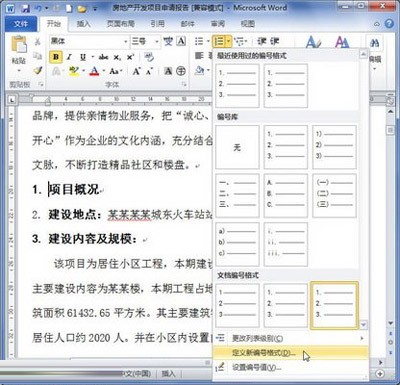Open the 文件 tab
Image resolution: width=400 pixels, height=385 pixels.
[21, 24]
